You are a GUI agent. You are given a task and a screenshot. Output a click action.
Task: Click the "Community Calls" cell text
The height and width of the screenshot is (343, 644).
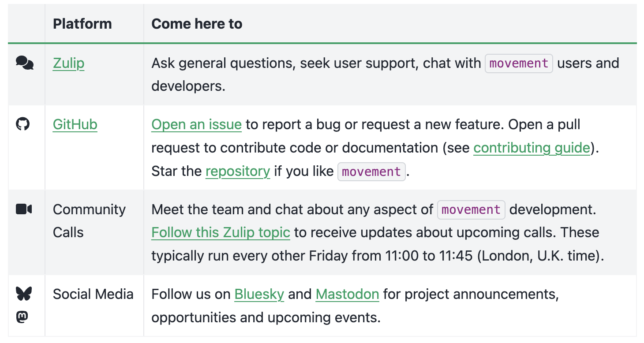click(x=89, y=220)
